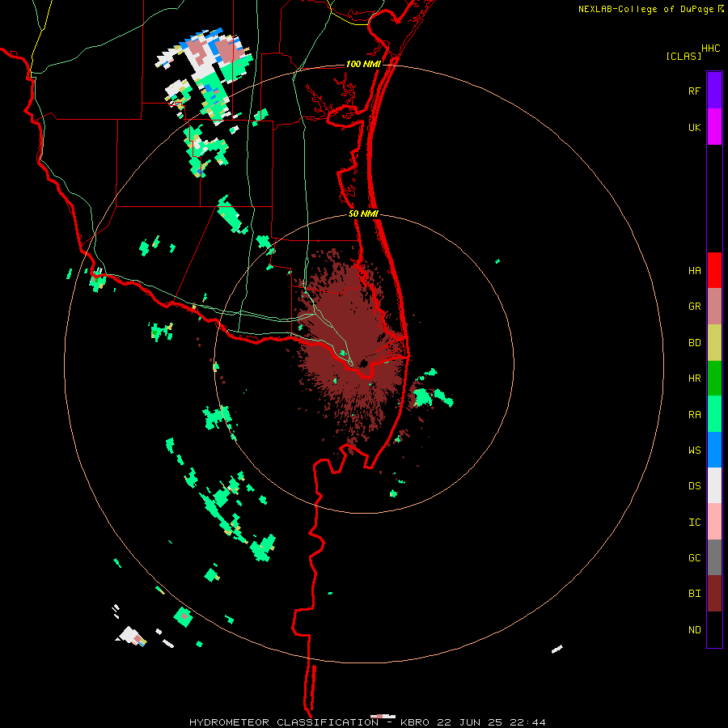Click the RF legend label

tap(694, 91)
